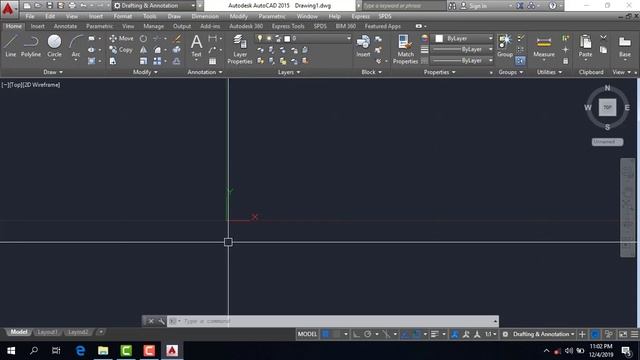
Task: Click the layer color swatch
Action: click(x=287, y=38)
